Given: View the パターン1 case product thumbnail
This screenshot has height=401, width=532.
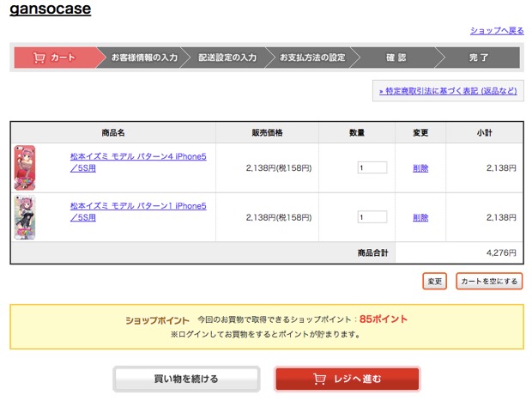Looking at the screenshot, I should click(25, 217).
